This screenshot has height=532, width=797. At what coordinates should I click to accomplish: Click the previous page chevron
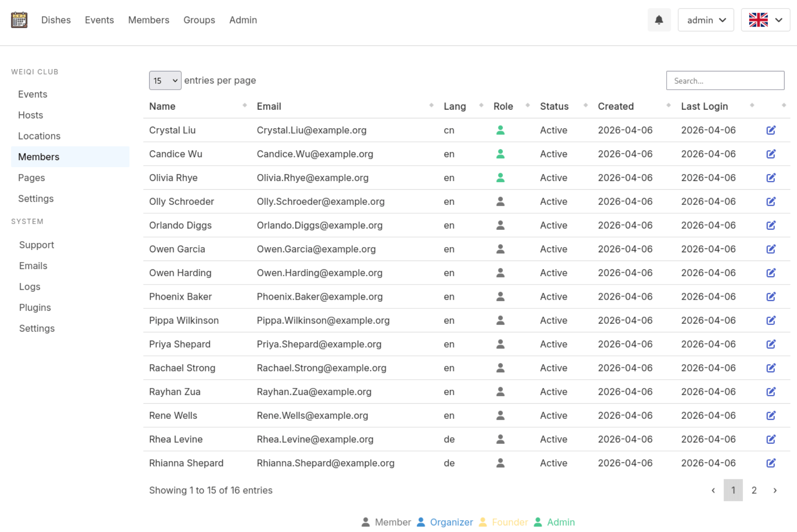pos(713,490)
